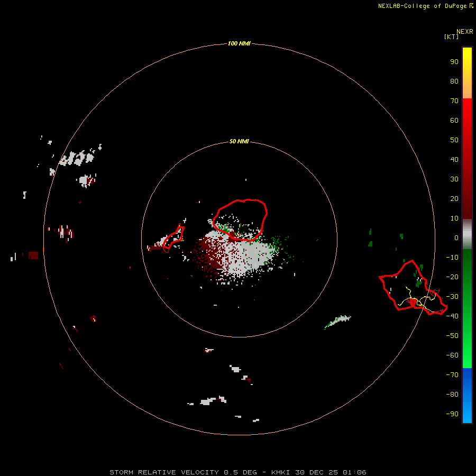The height and width of the screenshot is (476, 476).
Task: Pick the blue bottom segment of the color bar
Action: click(467, 396)
